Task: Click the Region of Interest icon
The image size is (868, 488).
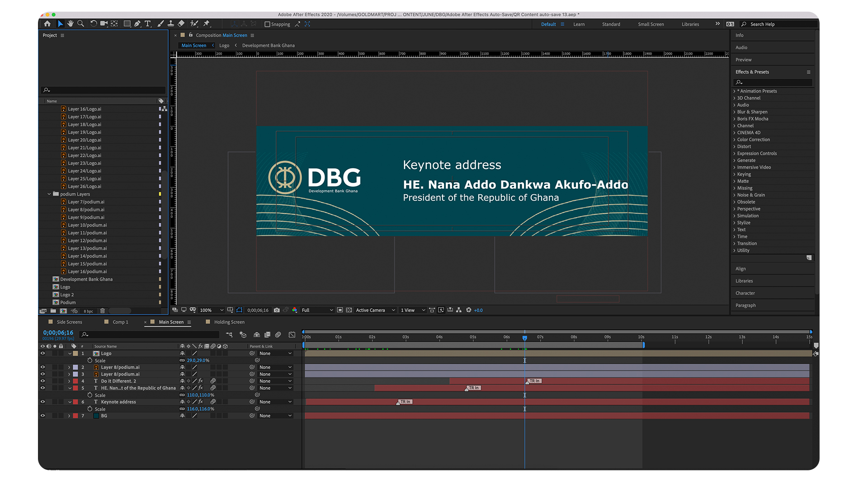Action: [340, 310]
